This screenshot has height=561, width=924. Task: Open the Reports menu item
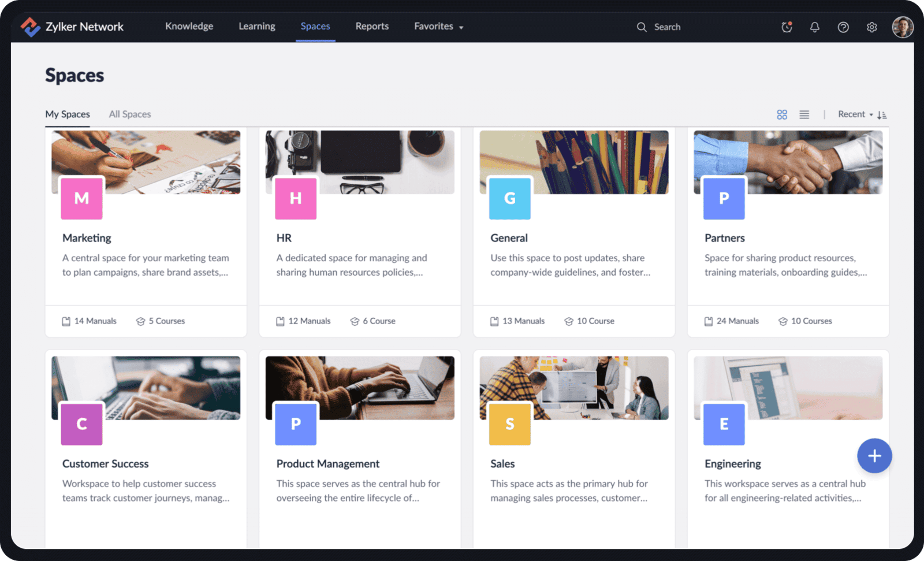(372, 26)
